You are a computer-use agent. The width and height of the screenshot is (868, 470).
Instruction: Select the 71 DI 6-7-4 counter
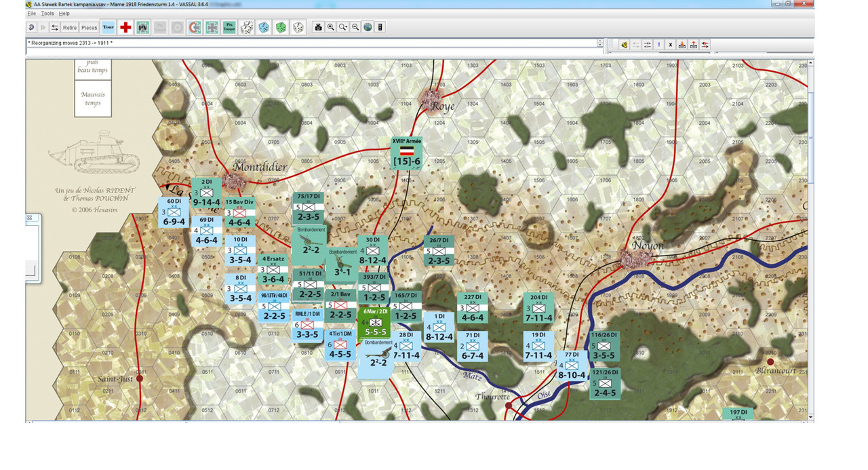[473, 346]
